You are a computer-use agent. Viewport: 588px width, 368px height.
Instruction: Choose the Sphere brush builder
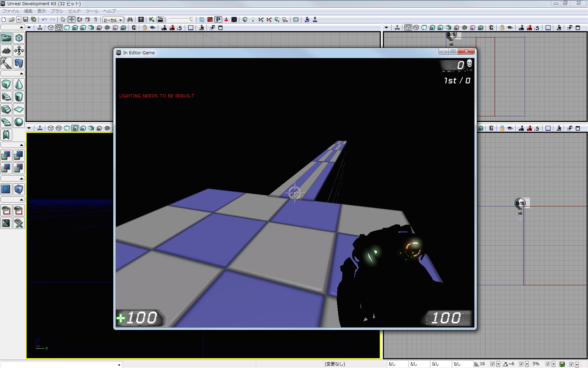(19, 122)
